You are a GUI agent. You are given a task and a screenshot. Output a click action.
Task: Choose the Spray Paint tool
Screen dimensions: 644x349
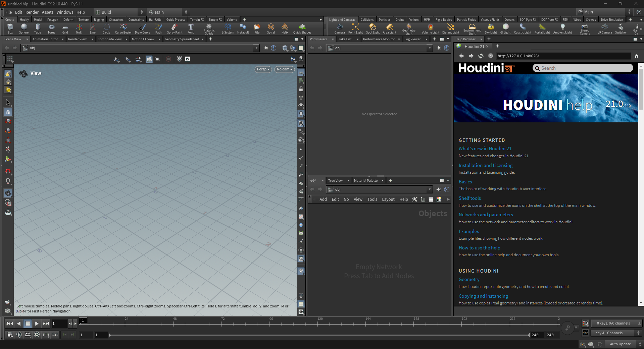pos(175,28)
